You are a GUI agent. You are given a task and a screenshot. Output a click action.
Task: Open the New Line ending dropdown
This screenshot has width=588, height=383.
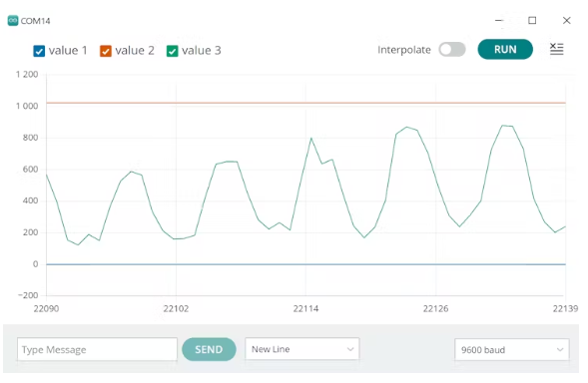click(302, 349)
